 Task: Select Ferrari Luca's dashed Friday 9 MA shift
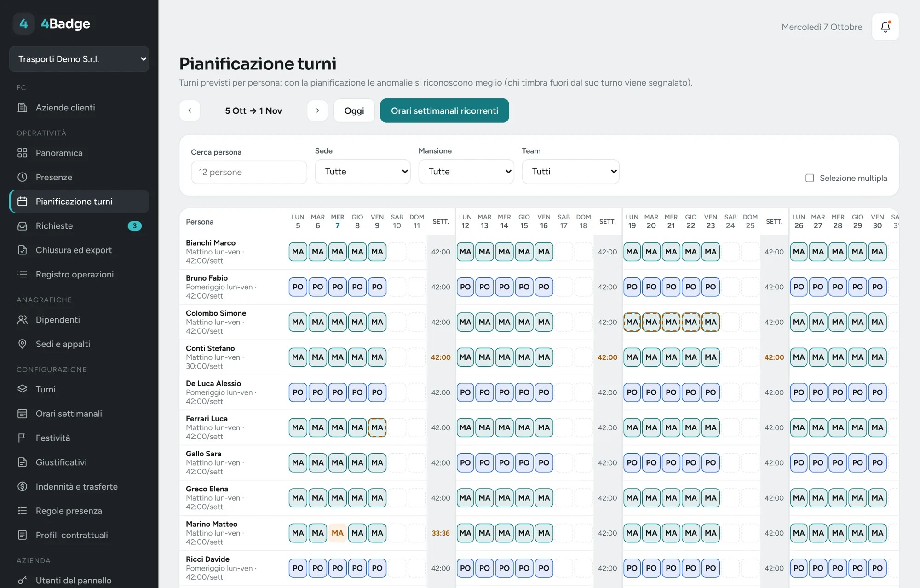point(377,427)
